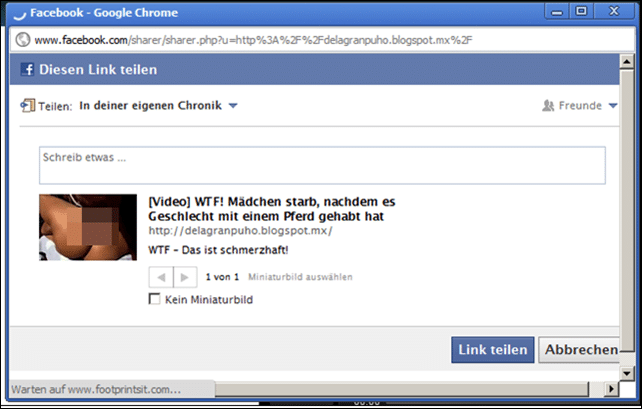This screenshot has width=642, height=409.
Task: Click the '1 von 1' thumbnail counter
Action: [x=222, y=277]
